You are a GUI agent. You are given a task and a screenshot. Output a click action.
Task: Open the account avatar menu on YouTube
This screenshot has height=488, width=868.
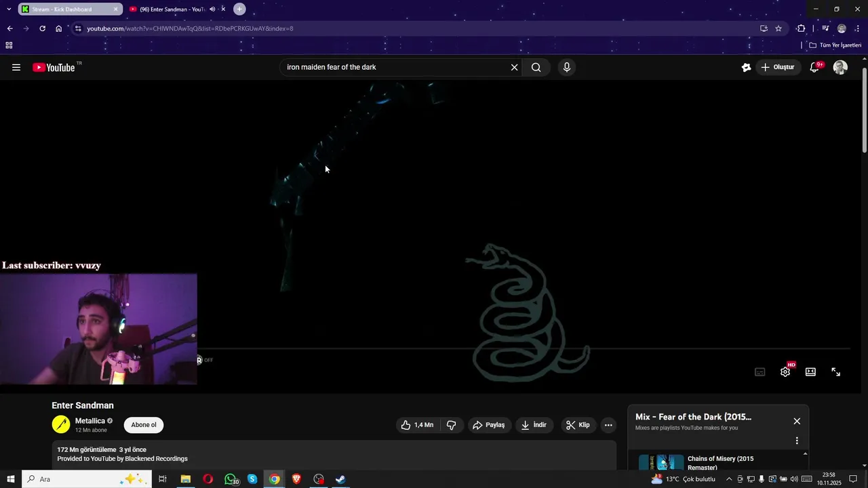point(840,67)
